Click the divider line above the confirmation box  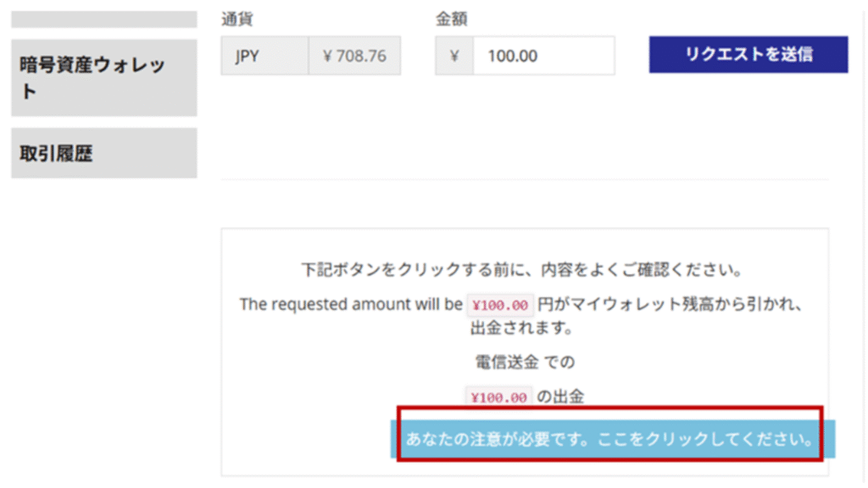[x=525, y=180]
